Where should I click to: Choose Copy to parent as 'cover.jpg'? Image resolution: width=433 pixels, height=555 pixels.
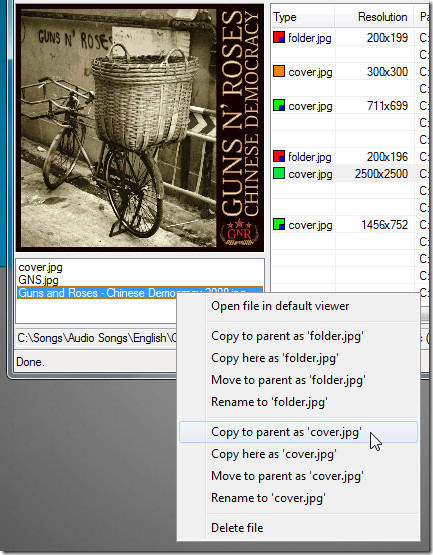[x=298, y=432]
